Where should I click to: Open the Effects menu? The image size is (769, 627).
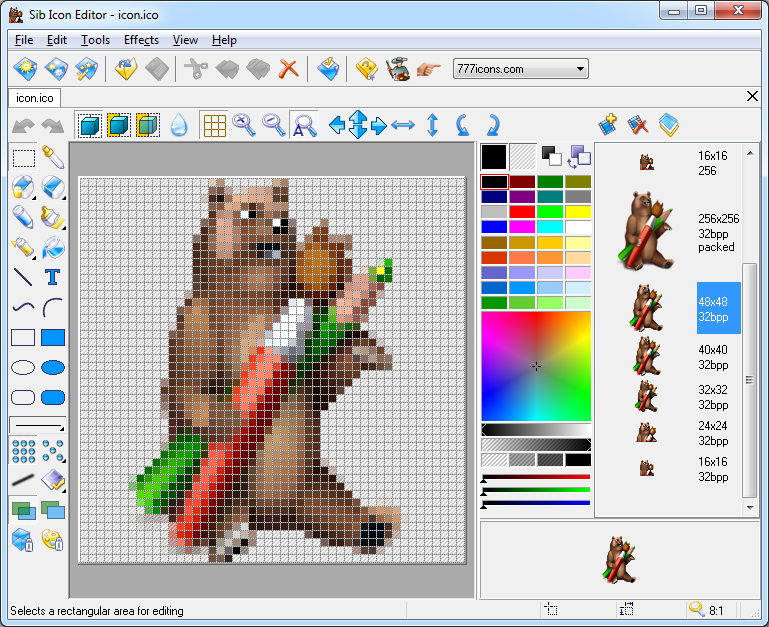(x=141, y=40)
